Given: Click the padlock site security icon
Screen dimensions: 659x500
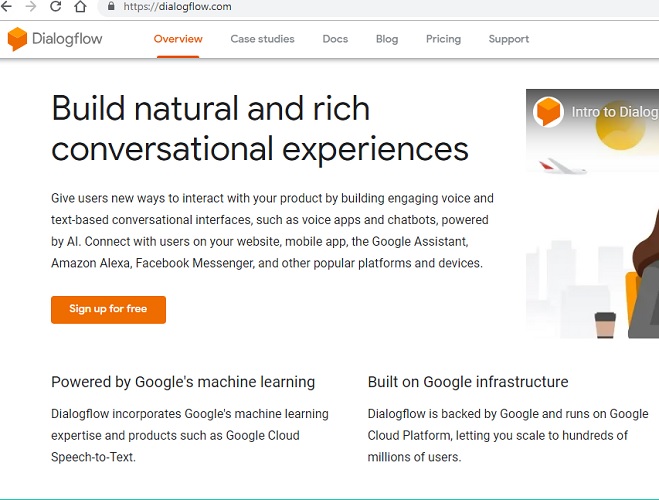Looking at the screenshot, I should [x=111, y=6].
